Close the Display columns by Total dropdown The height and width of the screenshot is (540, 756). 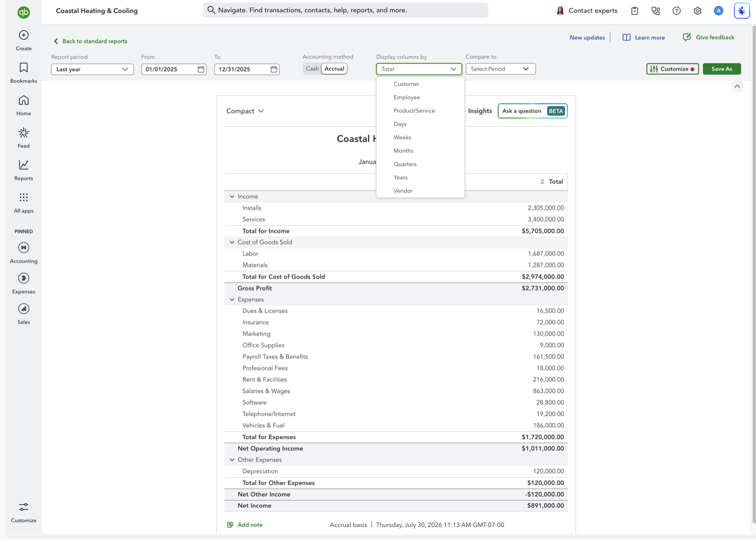click(419, 69)
